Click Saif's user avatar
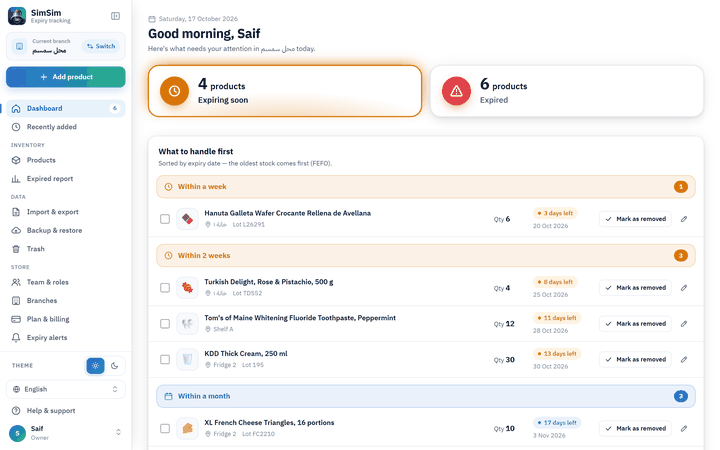Image resolution: width=720 pixels, height=450 pixels. [17, 433]
